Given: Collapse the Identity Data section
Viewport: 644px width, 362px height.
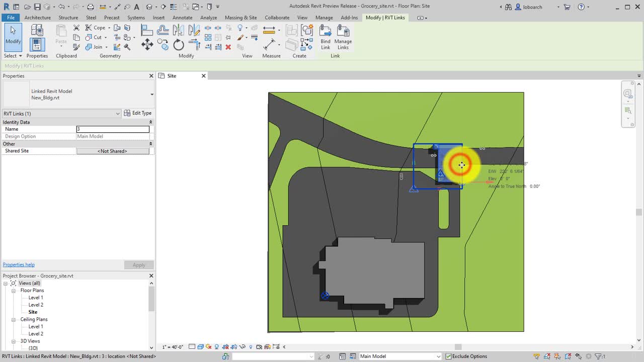Looking at the screenshot, I should pos(150,122).
